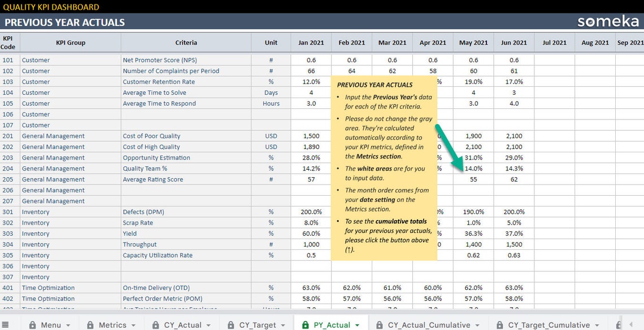Open the Menu tab dropdown arrow
Screen dimensions: 644x330
[68, 324]
